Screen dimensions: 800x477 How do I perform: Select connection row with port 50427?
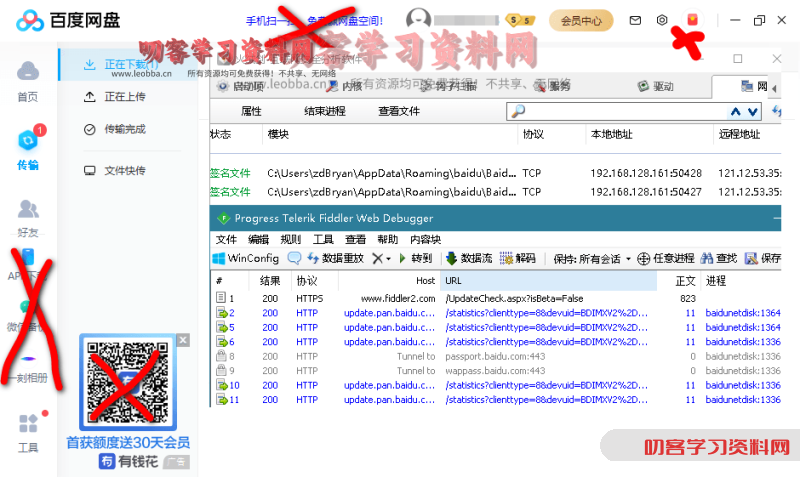click(495, 192)
